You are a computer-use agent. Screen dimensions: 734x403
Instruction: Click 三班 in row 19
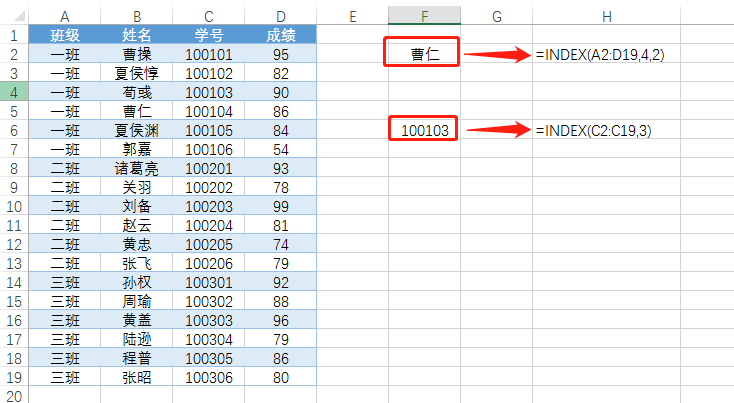point(65,377)
